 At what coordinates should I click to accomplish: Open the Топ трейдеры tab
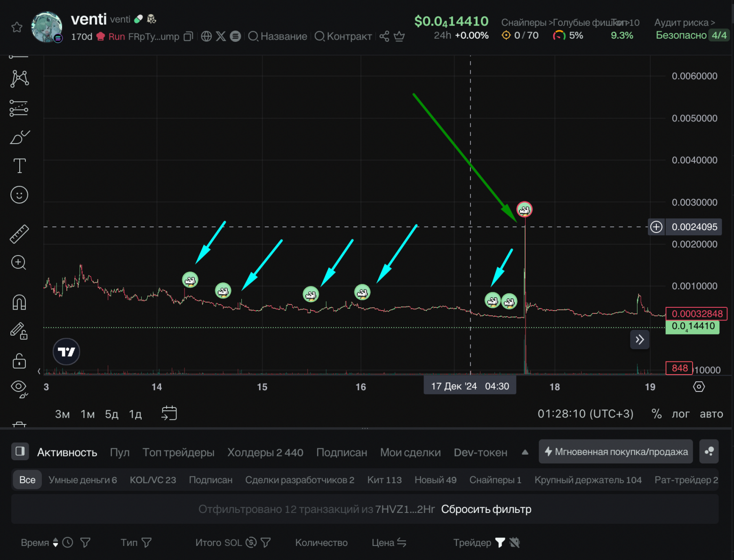point(178,452)
